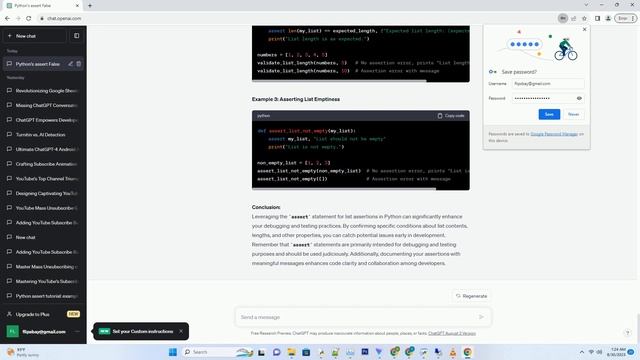Open the clock and date panel

(x=616, y=352)
